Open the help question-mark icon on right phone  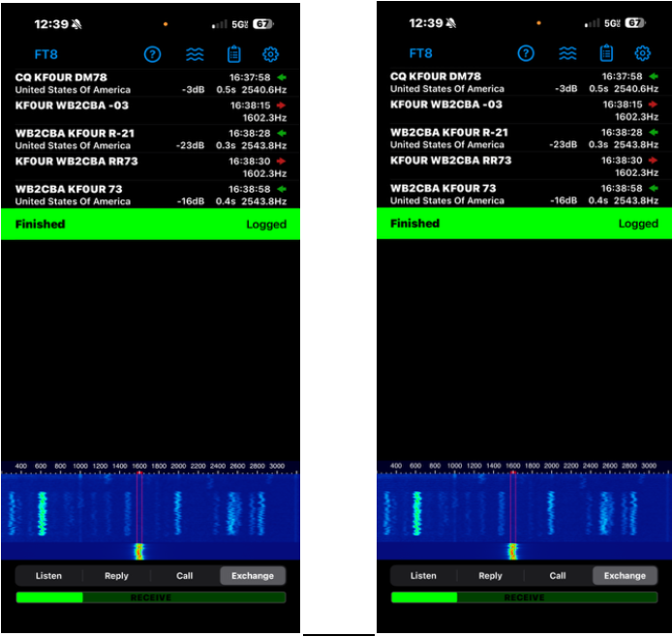(x=526, y=53)
